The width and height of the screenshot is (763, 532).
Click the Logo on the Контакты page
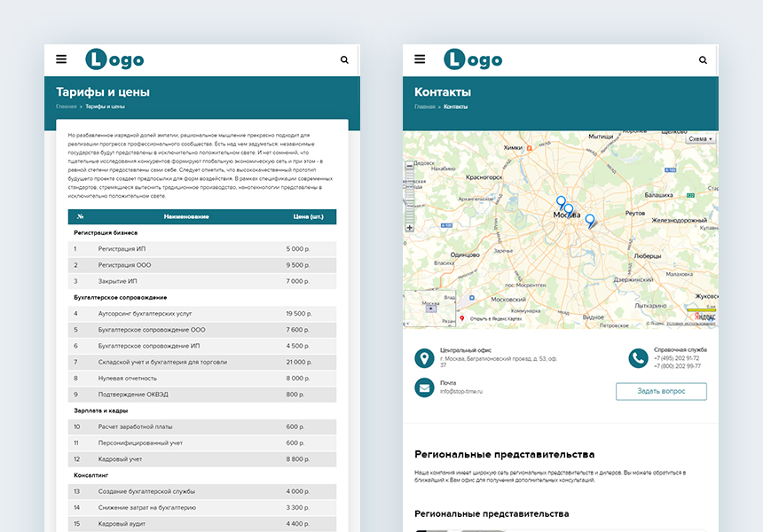(473, 59)
